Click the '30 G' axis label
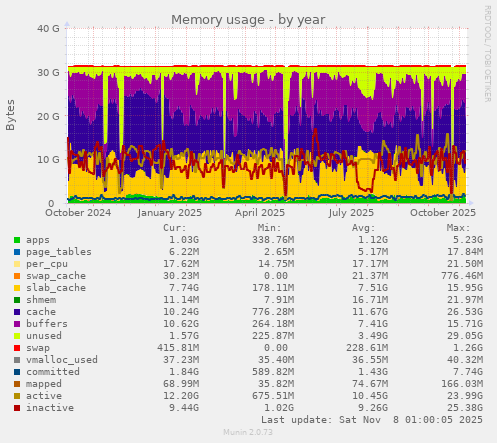 (48, 72)
